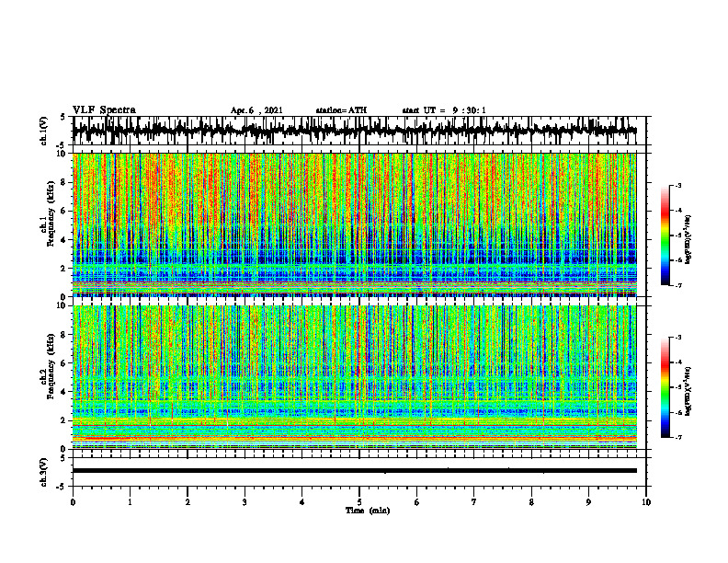Click time axis tick label "5"
The height and width of the screenshot is (563, 728).
[359, 502]
